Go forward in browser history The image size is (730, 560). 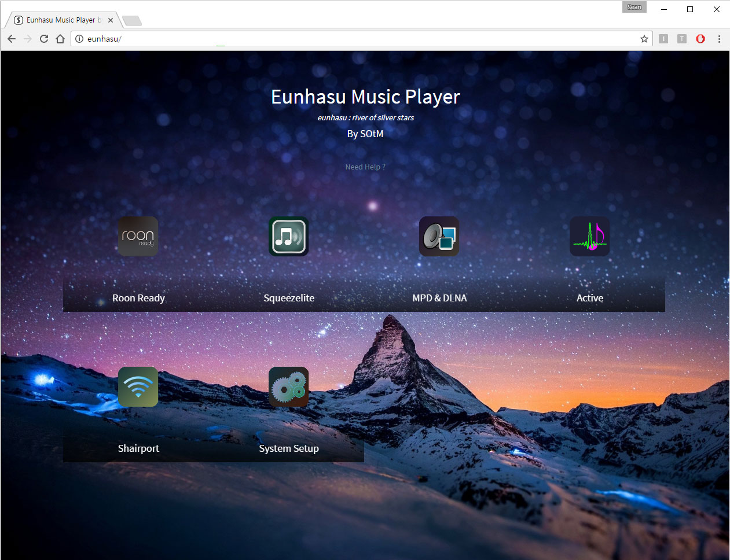(x=28, y=39)
